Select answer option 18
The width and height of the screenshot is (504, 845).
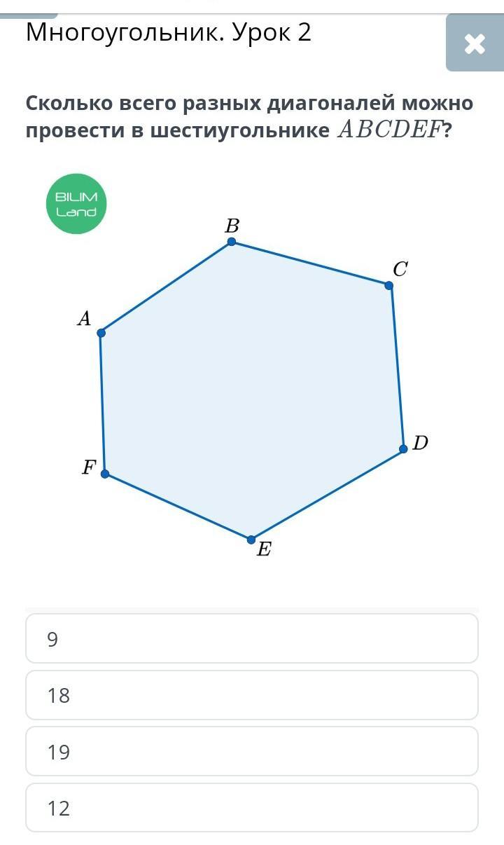coord(252,695)
